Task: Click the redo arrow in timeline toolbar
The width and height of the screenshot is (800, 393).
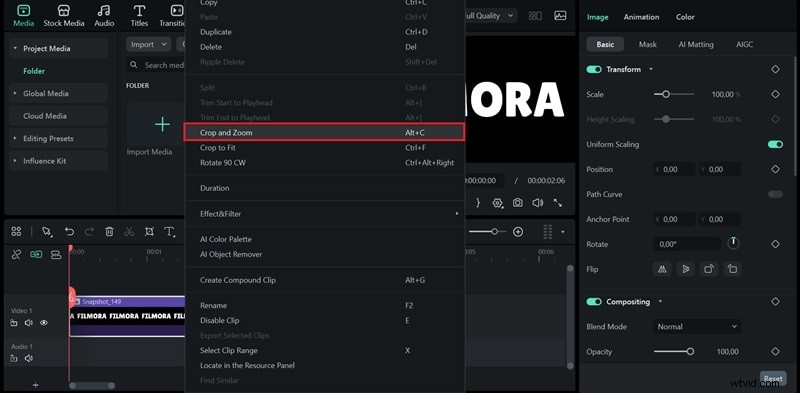Action: [x=89, y=232]
